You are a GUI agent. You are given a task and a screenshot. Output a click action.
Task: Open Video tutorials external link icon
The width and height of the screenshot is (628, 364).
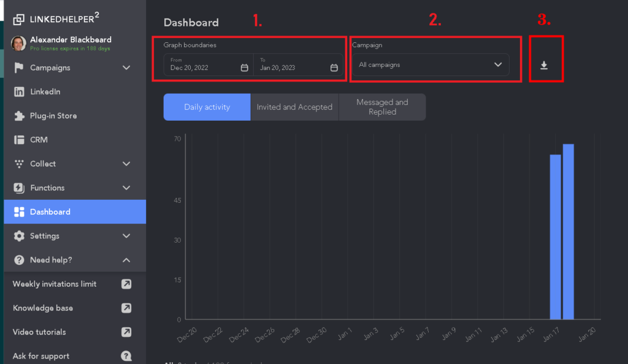[126, 332]
